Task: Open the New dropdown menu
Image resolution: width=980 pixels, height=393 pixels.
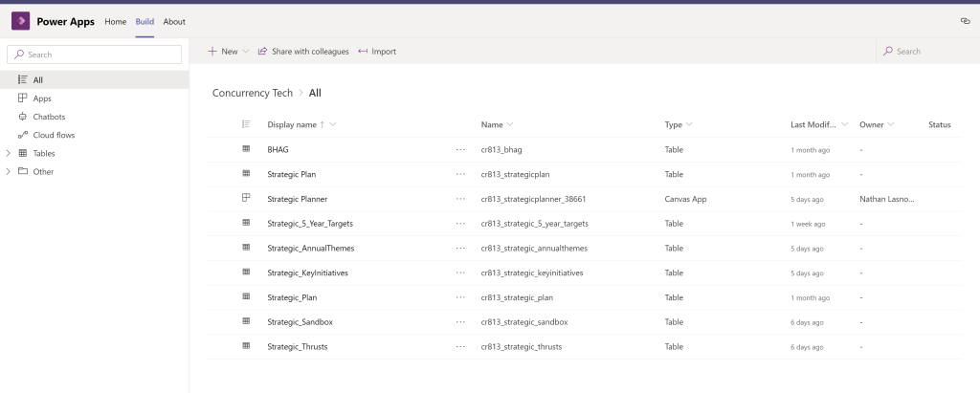Action: pos(228,52)
